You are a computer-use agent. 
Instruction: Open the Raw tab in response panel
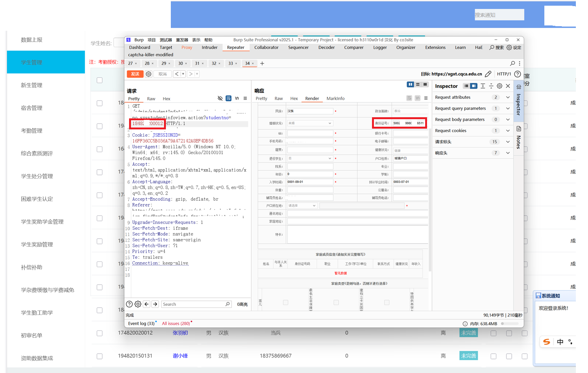279,98
